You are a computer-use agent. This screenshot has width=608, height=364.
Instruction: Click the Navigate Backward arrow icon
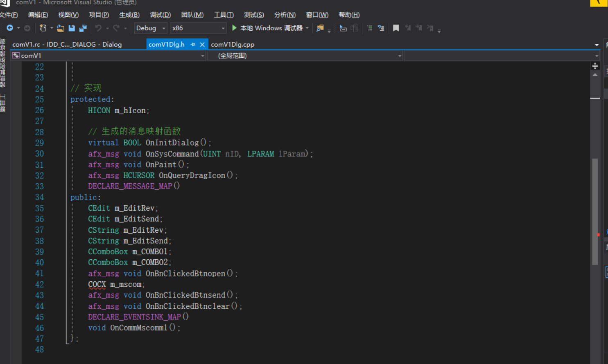pyautogui.click(x=10, y=28)
